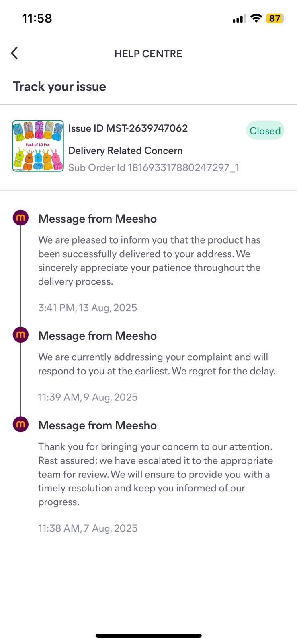Tap the Wi-Fi status icon
The image size is (297, 644).
click(x=256, y=18)
